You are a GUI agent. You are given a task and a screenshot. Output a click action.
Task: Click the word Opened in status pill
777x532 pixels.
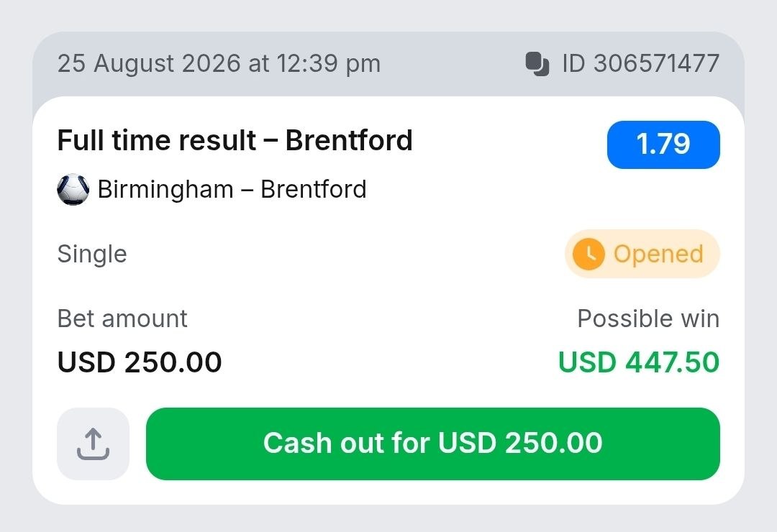[658, 254]
